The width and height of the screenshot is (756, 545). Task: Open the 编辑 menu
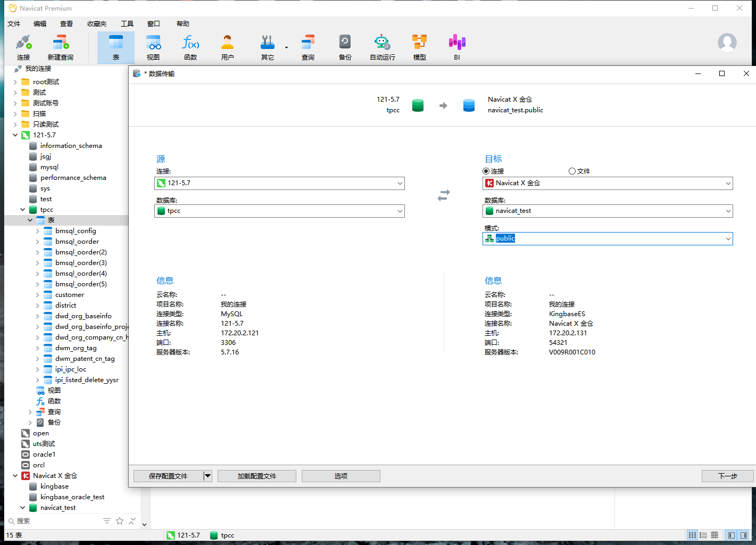point(40,23)
